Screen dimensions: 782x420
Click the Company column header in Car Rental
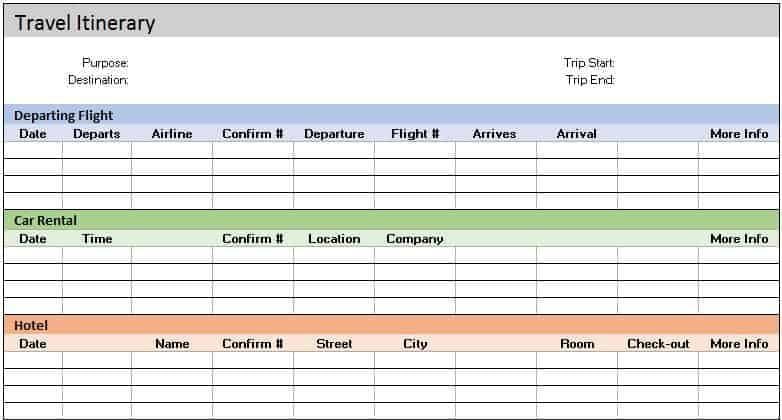coord(414,239)
